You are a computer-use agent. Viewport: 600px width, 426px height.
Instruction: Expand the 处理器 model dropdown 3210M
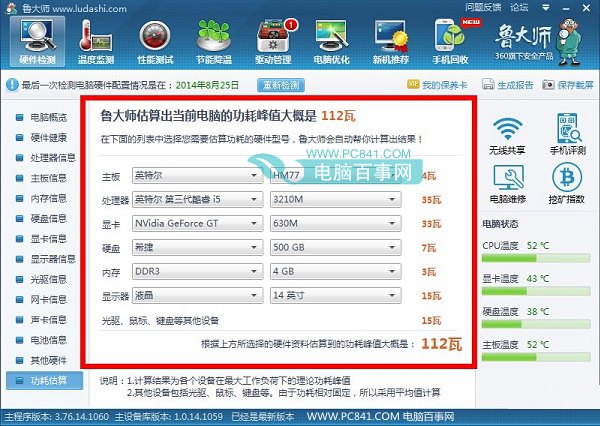336,199
